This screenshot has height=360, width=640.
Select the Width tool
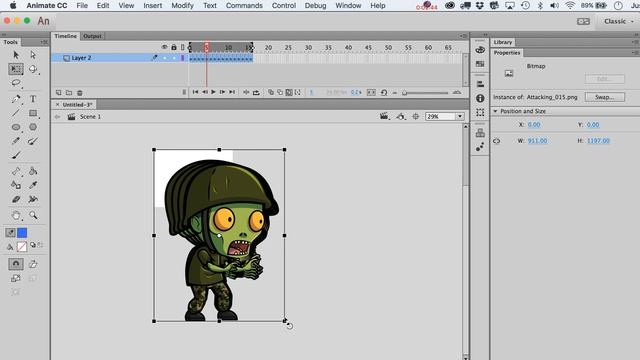tap(33, 199)
